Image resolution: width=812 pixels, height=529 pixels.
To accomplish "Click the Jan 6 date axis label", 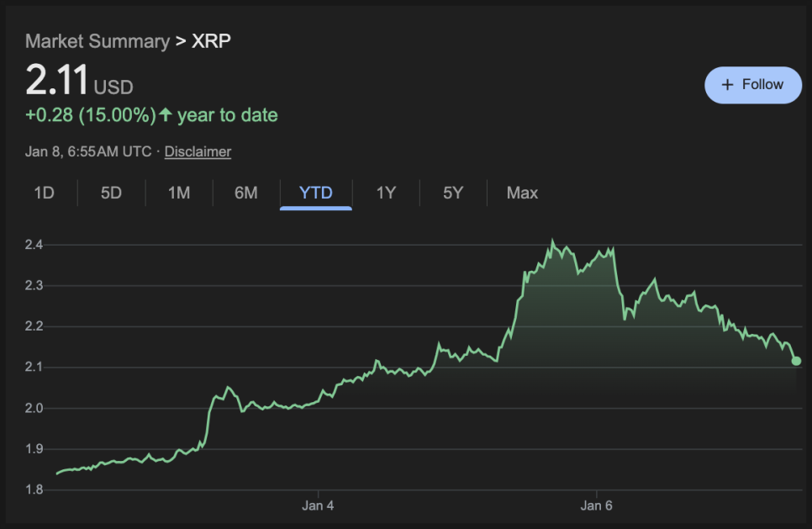I will pyautogui.click(x=596, y=505).
